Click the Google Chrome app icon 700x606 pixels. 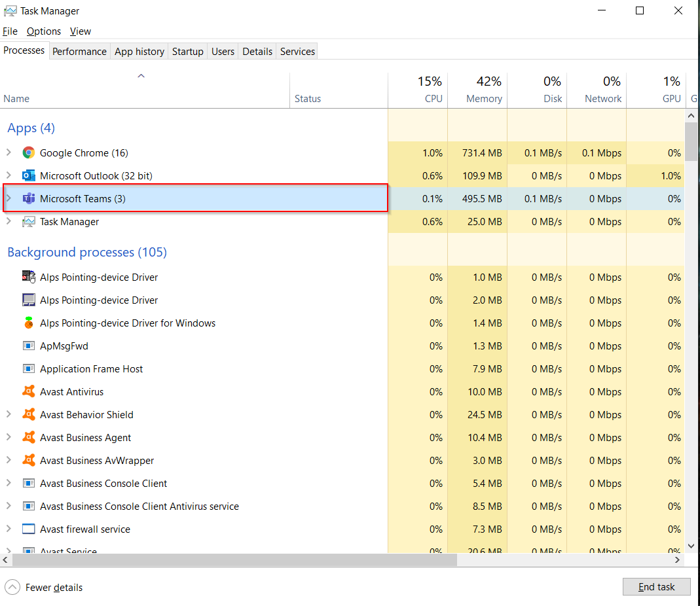[x=29, y=152]
